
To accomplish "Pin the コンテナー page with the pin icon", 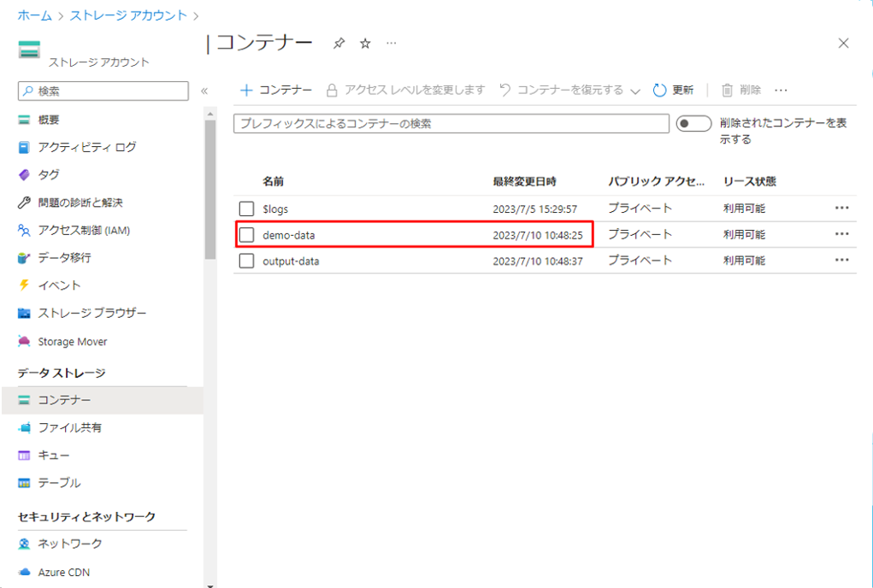I will tap(339, 44).
